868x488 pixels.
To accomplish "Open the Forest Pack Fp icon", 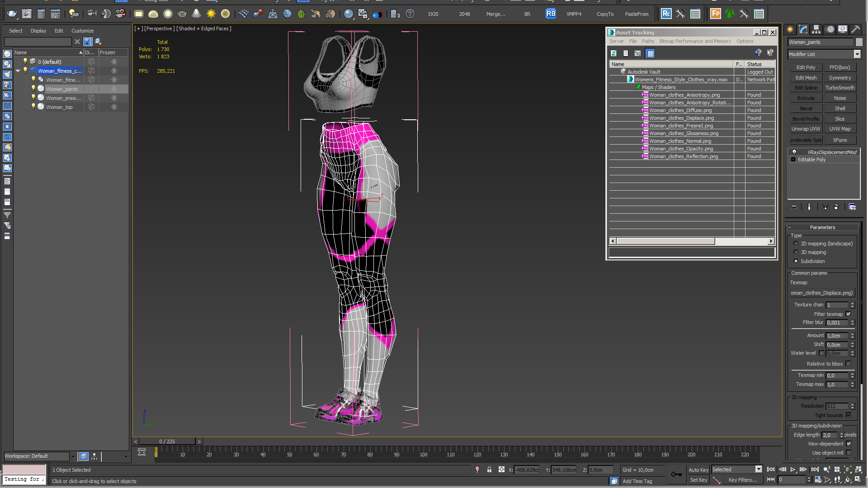I will 715,14.
